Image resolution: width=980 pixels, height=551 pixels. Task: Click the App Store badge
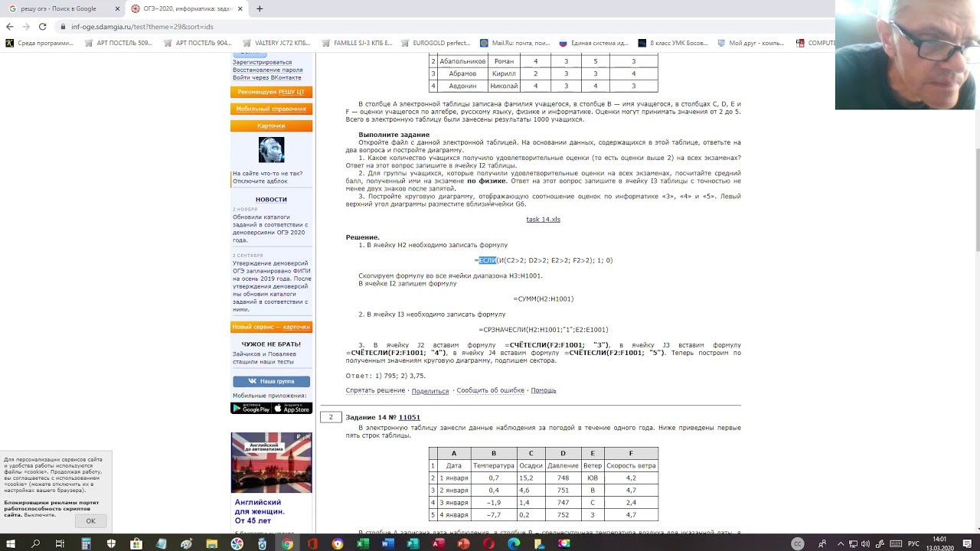(292, 409)
